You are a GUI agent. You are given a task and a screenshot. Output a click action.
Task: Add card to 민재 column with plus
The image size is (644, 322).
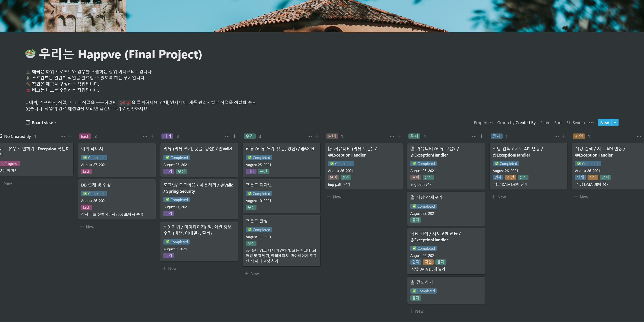coord(563,136)
